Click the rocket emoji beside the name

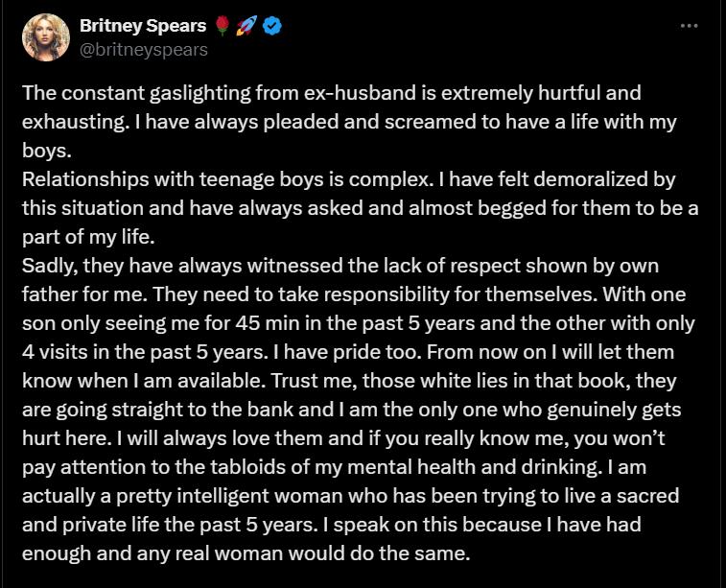point(249,27)
